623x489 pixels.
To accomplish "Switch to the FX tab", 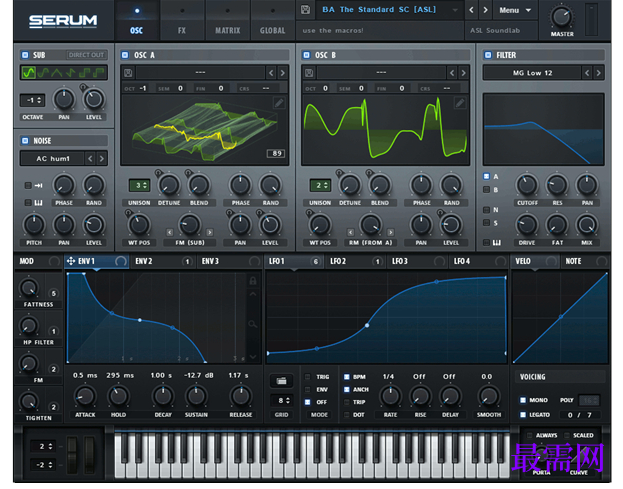I will pos(182,21).
